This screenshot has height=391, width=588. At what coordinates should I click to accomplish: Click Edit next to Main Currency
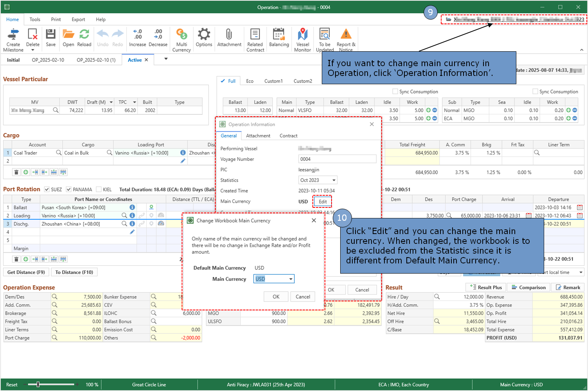(x=323, y=202)
